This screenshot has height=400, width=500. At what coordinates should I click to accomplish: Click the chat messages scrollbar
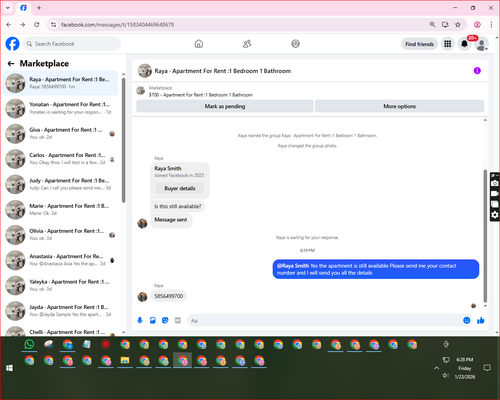click(x=485, y=235)
